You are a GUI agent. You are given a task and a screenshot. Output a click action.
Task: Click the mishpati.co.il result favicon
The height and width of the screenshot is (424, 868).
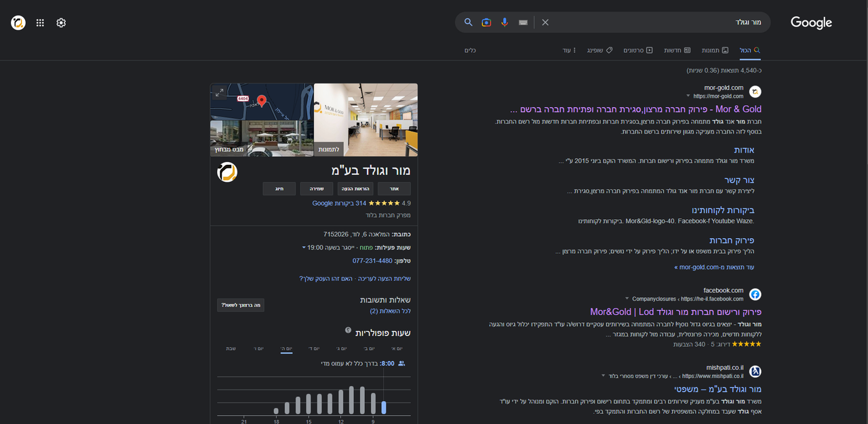(x=755, y=372)
